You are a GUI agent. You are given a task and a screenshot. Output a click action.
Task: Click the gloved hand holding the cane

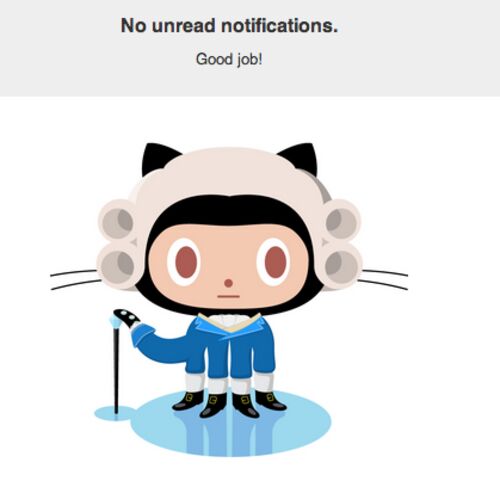coord(126,318)
